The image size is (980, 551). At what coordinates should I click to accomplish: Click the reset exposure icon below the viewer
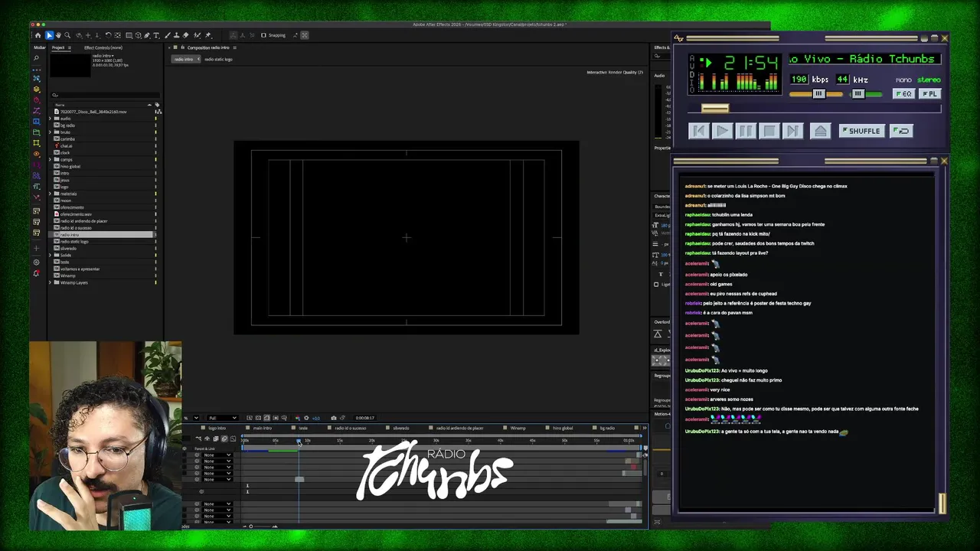click(x=306, y=418)
